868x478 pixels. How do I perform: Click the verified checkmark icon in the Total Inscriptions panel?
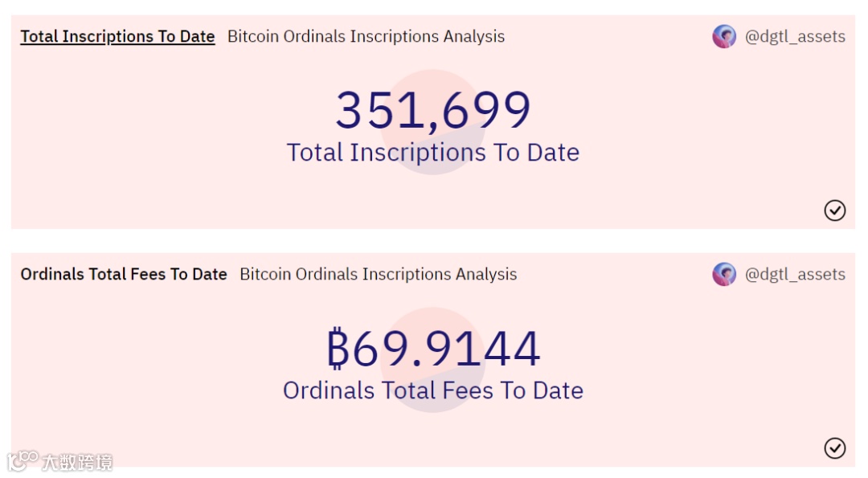coord(835,210)
